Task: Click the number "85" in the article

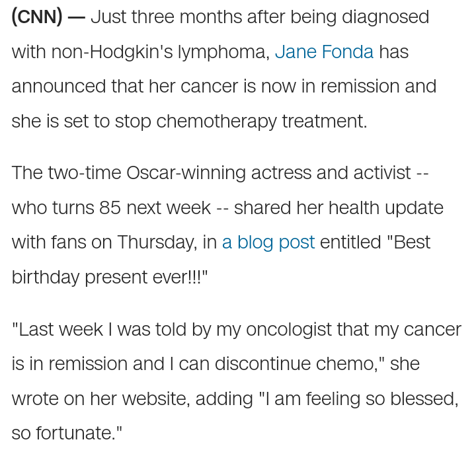Action: [x=110, y=207]
